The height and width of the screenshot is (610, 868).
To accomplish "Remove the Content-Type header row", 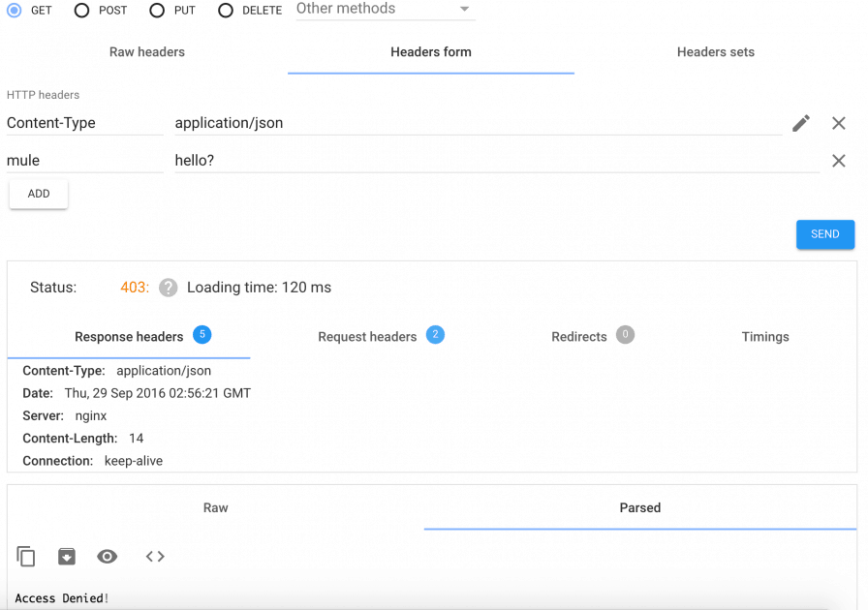I will click(839, 123).
